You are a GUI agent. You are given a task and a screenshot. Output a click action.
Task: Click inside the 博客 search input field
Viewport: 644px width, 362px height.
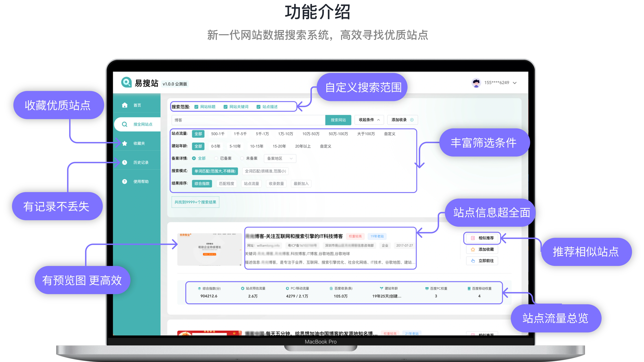(x=248, y=120)
